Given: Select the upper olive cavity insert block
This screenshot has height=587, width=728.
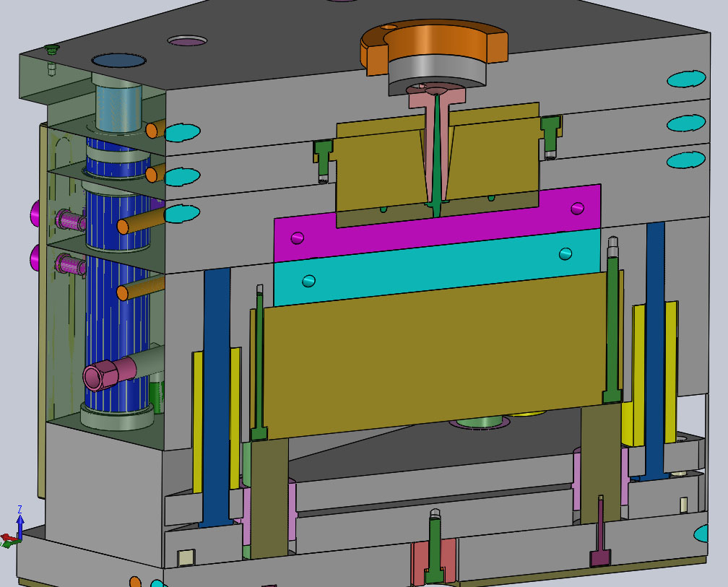Looking at the screenshot, I should pos(376,170).
